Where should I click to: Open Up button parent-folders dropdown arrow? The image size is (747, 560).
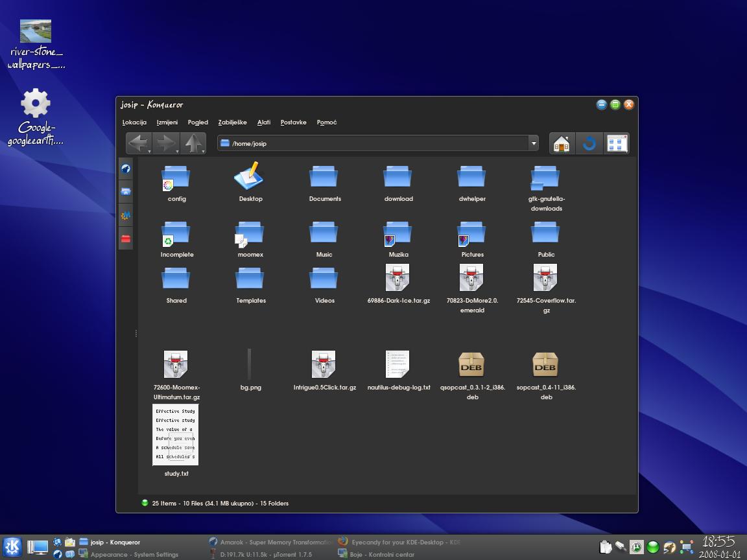204,152
